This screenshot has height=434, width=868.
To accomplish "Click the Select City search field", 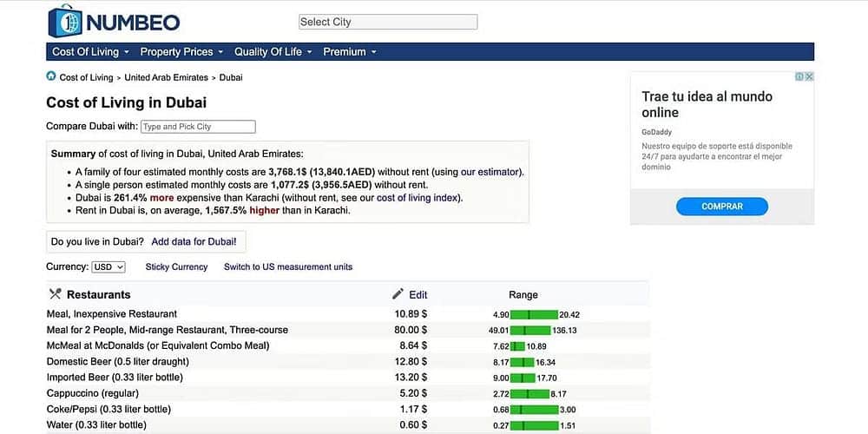I will [x=388, y=22].
